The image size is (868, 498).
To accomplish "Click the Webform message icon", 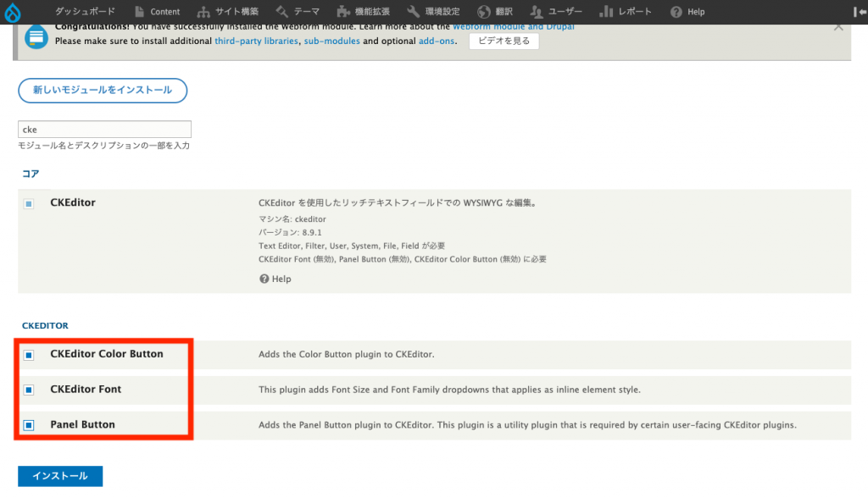I will pos(36,37).
